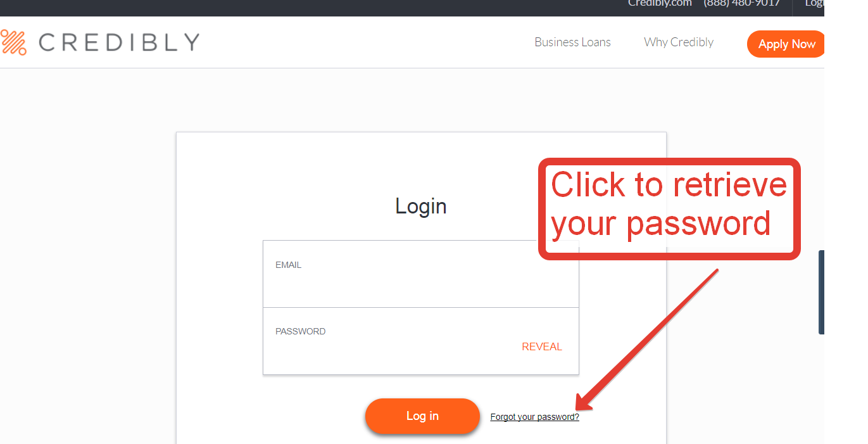Click the orange Log in button
Viewport: 868px width, 444px height.
click(x=422, y=416)
